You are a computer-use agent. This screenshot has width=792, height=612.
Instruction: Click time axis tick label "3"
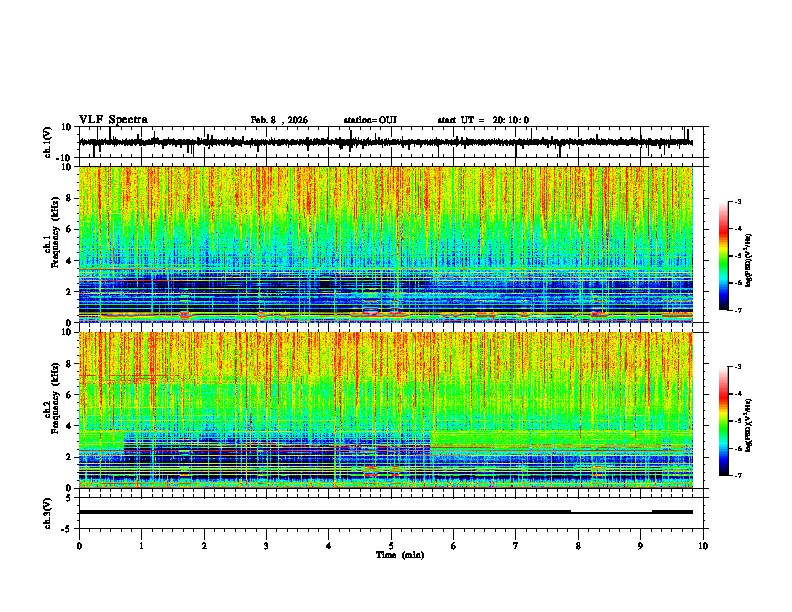pyautogui.click(x=266, y=546)
